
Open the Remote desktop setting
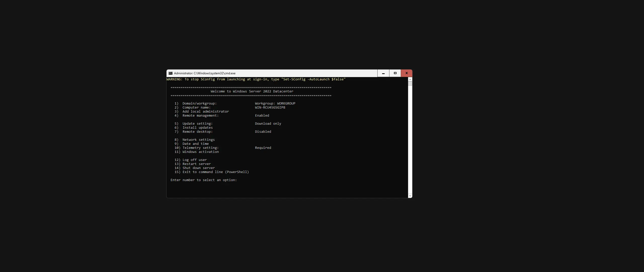[x=197, y=131]
